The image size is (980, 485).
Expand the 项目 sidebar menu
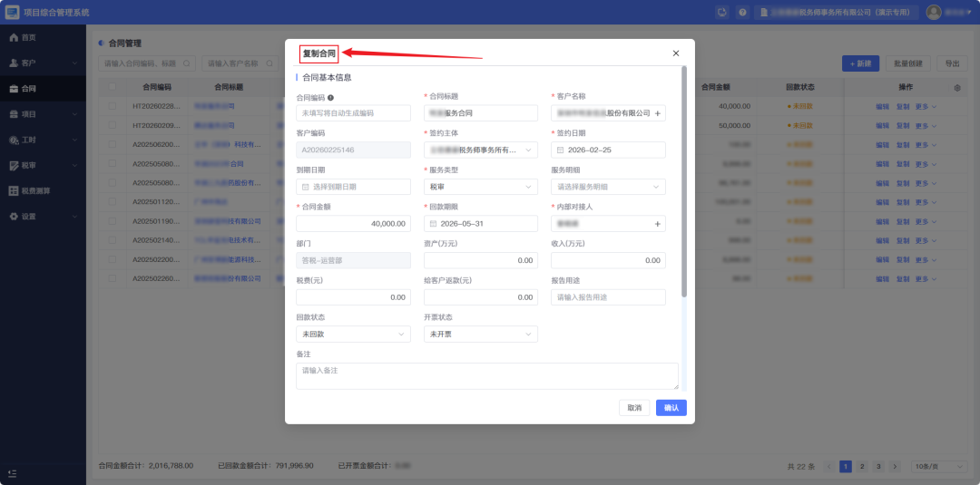pos(43,114)
